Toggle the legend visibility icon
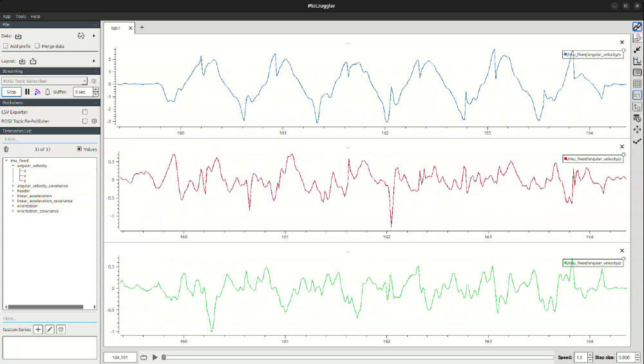The height and width of the screenshot is (364, 644). (x=637, y=72)
